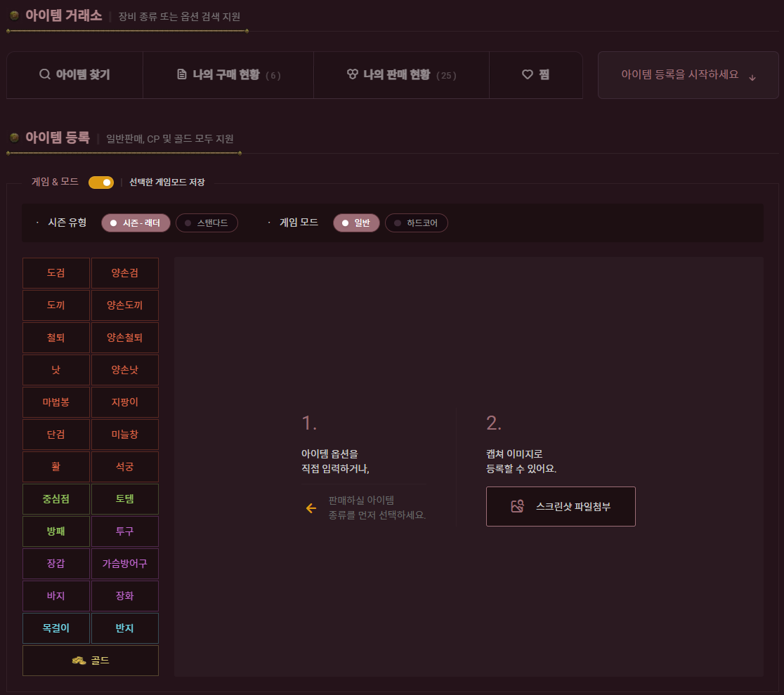Screen dimensions: 784x695
Task: Pick the 가슴방어구 item category
Action: pyautogui.click(x=125, y=564)
